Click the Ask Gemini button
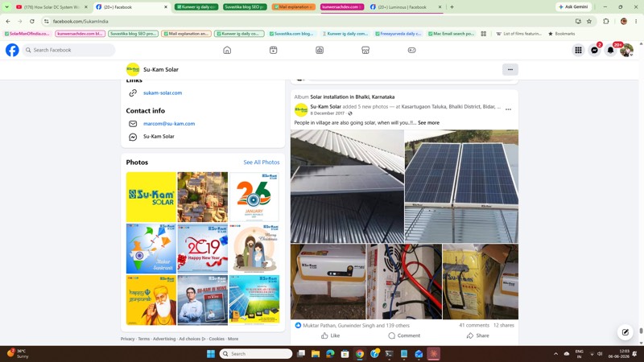The height and width of the screenshot is (362, 644). (x=573, y=7)
